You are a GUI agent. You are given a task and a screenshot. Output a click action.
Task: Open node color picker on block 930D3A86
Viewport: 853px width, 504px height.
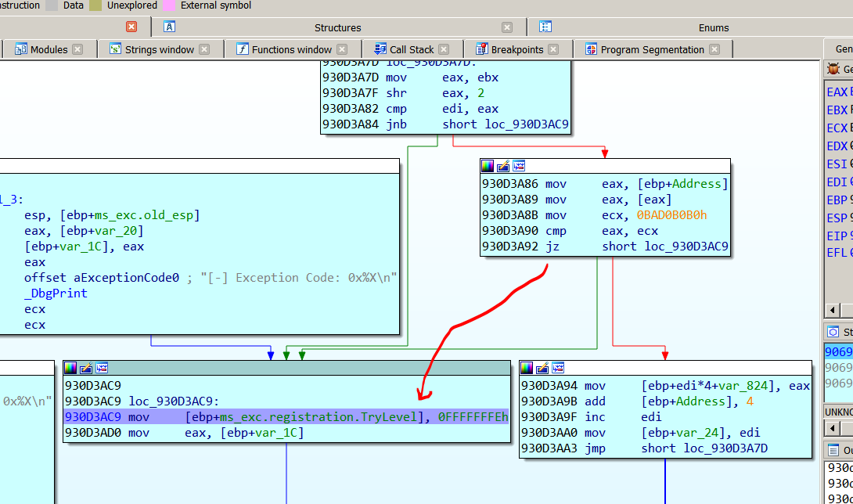488,166
